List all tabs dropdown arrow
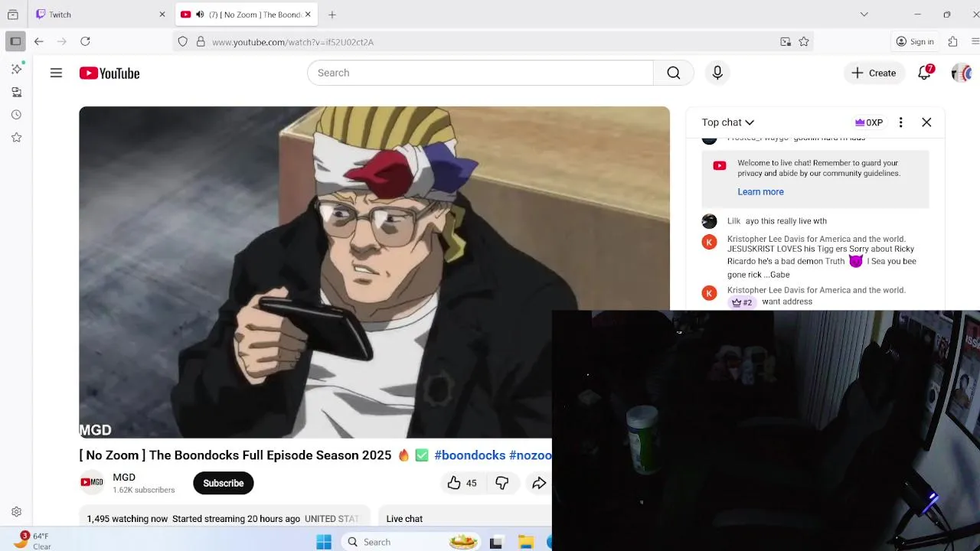 (864, 14)
